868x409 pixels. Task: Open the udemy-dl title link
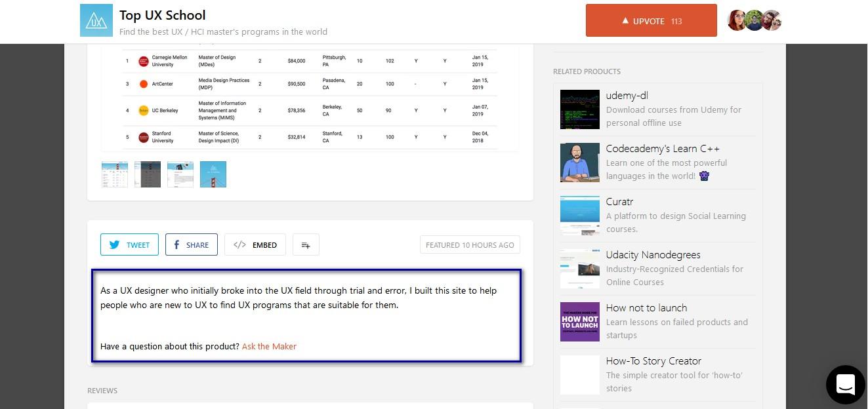point(627,96)
